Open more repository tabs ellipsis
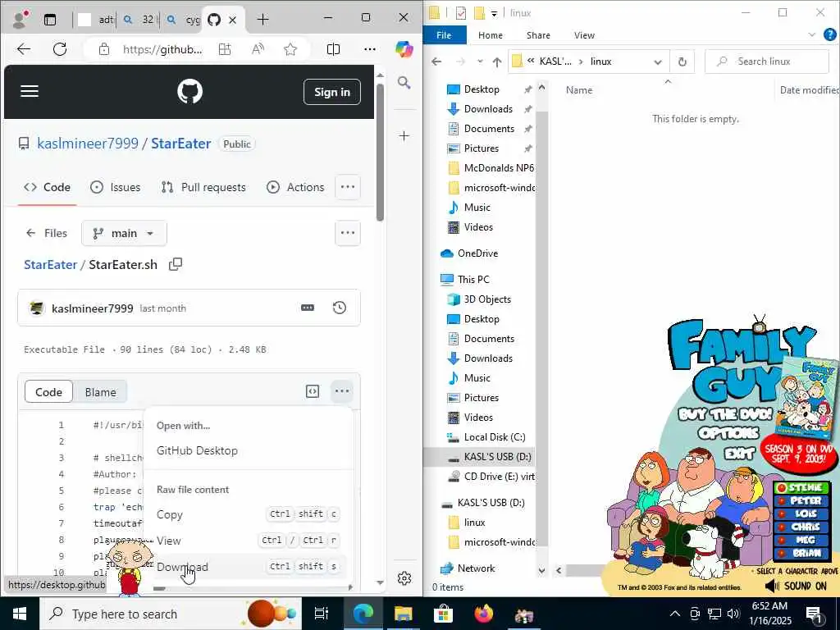 click(x=348, y=187)
